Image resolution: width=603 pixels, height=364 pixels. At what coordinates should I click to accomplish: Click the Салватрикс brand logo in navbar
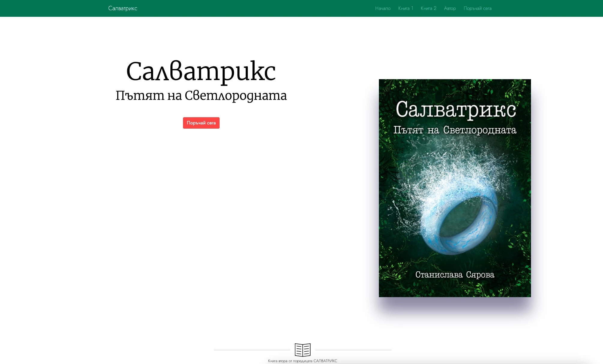(123, 8)
